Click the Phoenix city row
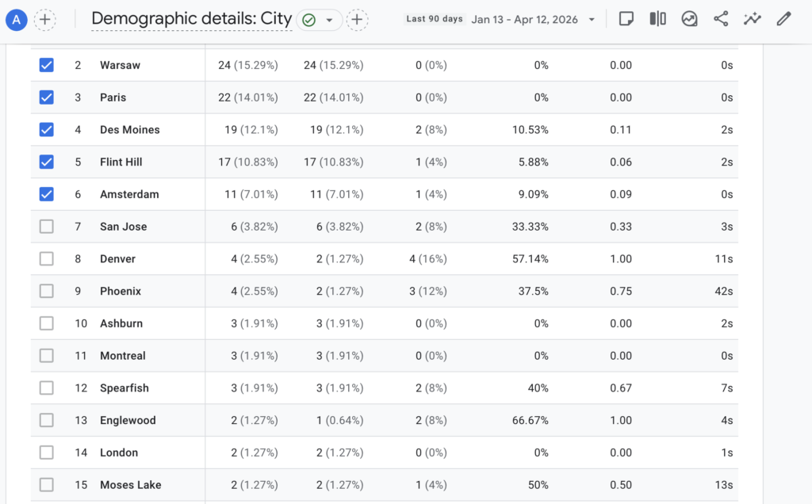Image resolution: width=812 pixels, height=504 pixels. [121, 292]
